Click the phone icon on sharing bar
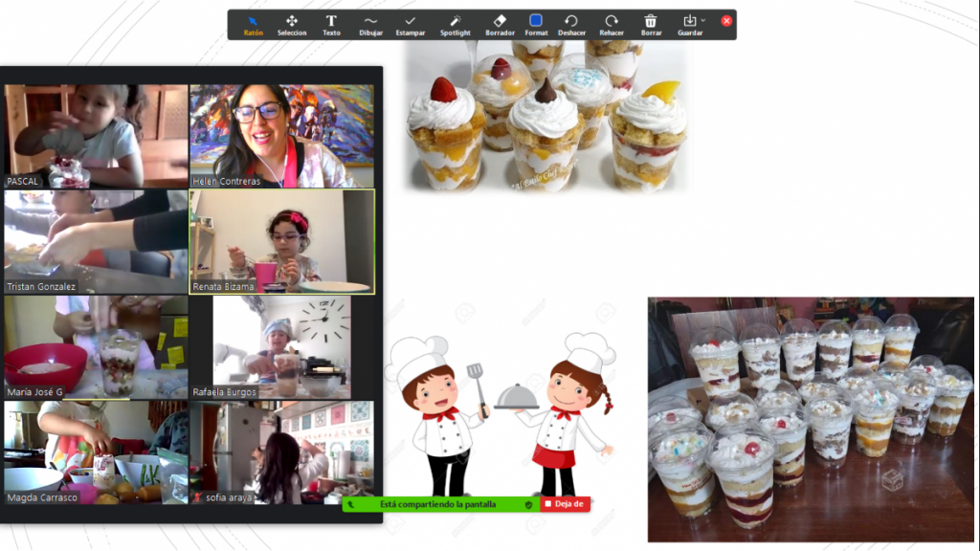This screenshot has width=980, height=551. tap(351, 504)
